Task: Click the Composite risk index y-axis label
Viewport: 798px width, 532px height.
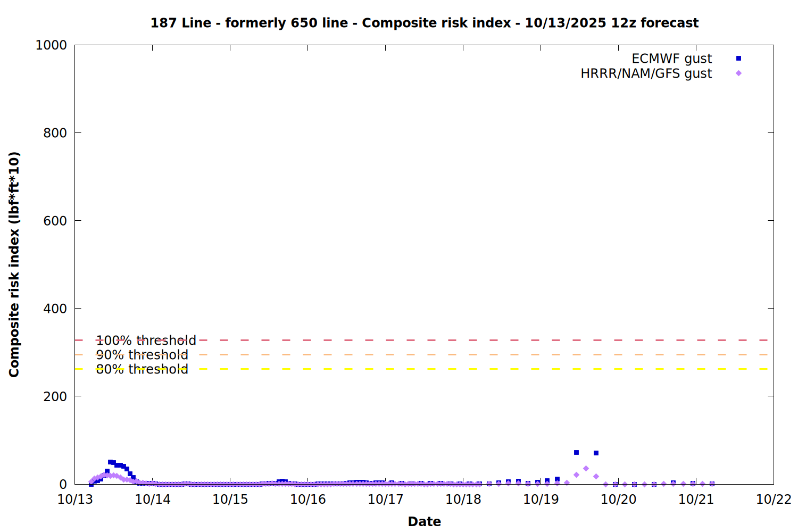Action: tap(14, 264)
